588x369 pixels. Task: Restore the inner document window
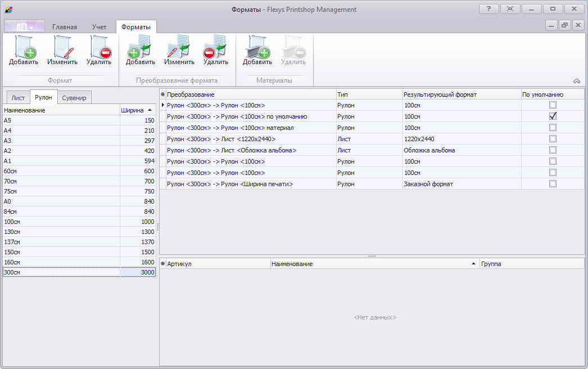tap(564, 25)
